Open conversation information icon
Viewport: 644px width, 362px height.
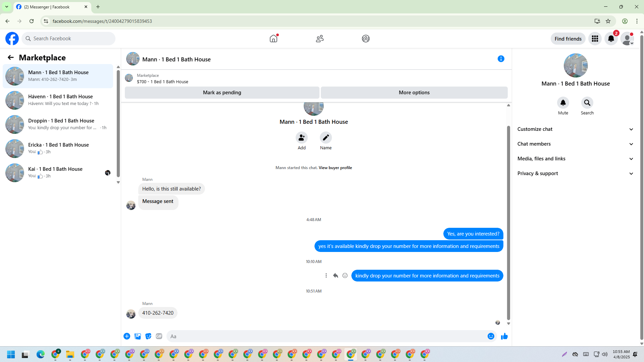(x=501, y=59)
